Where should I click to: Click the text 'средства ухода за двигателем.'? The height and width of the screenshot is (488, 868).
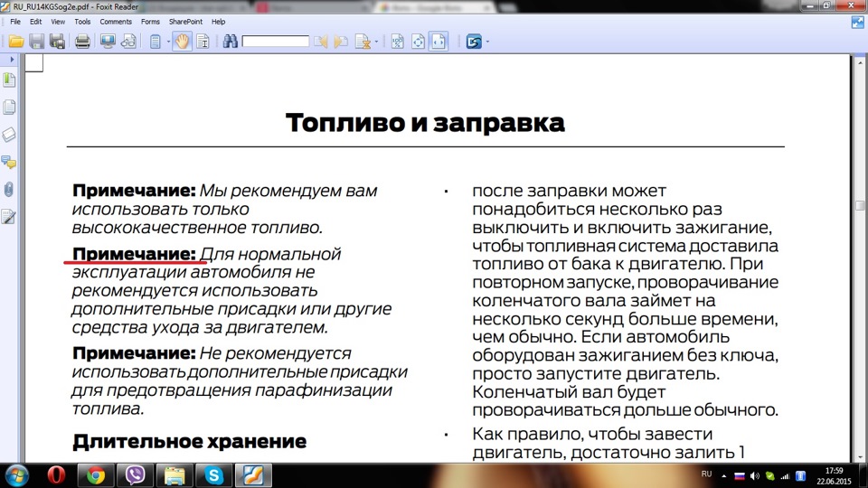click(200, 327)
